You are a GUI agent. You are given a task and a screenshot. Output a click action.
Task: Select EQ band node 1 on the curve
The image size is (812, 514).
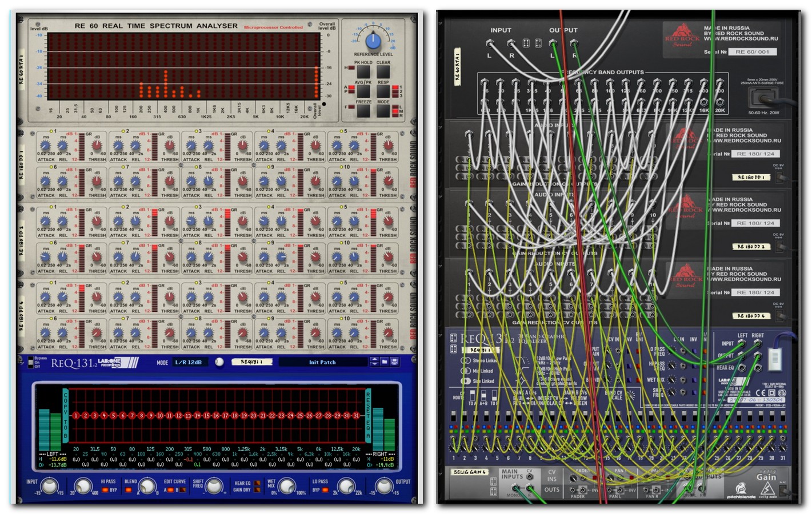tap(76, 415)
